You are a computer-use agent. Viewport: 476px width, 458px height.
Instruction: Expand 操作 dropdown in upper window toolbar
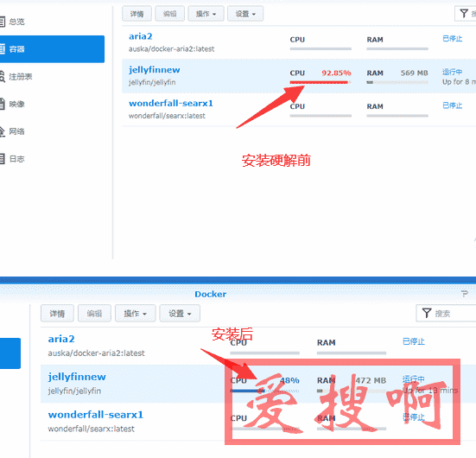pos(206,14)
